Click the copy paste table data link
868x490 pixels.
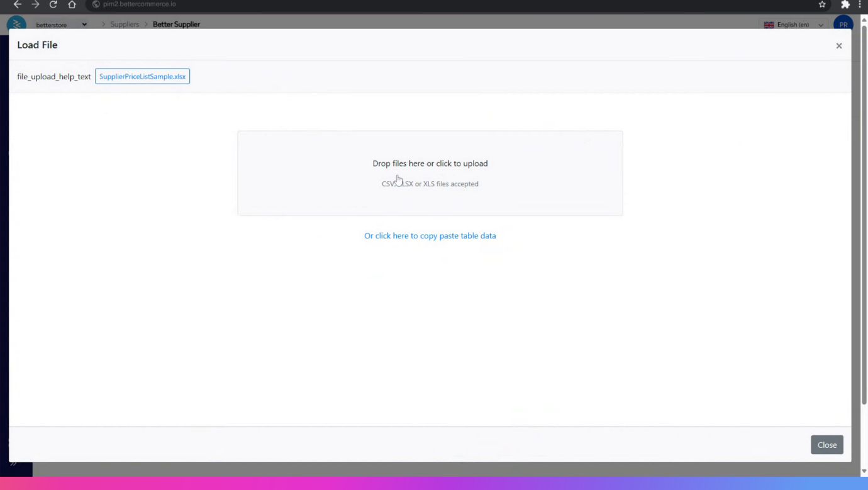click(430, 236)
